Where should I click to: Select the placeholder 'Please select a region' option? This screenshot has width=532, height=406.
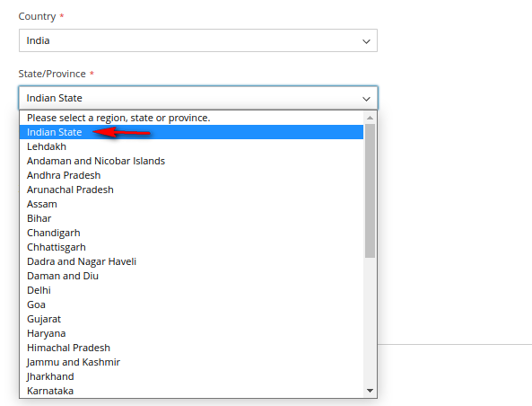coord(191,118)
